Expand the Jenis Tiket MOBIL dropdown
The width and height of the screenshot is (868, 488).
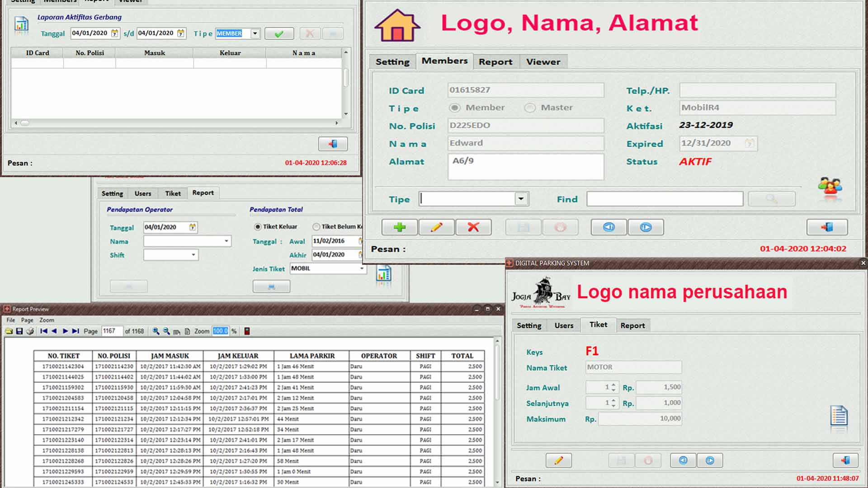[x=362, y=268]
